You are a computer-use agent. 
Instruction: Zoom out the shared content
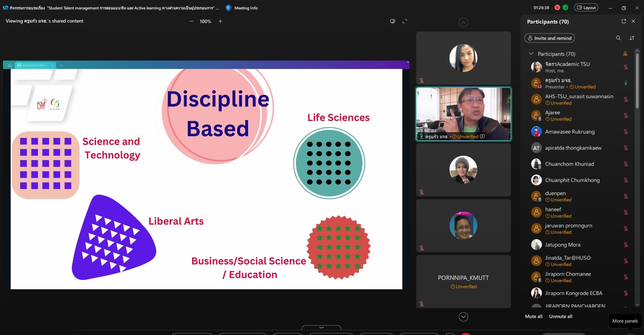tap(191, 21)
